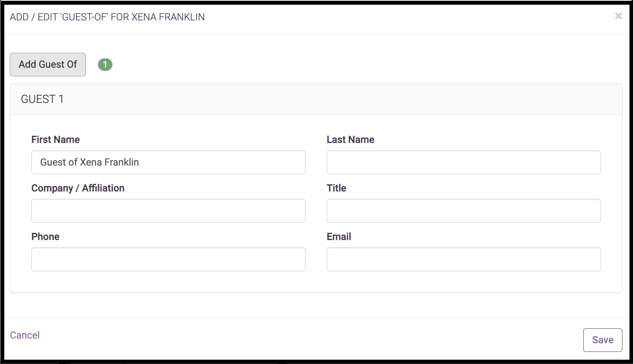Click the Title input field

[x=463, y=211]
